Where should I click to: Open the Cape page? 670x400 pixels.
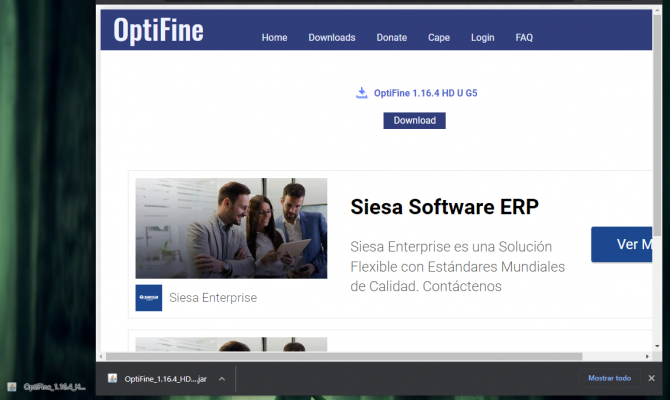click(438, 38)
